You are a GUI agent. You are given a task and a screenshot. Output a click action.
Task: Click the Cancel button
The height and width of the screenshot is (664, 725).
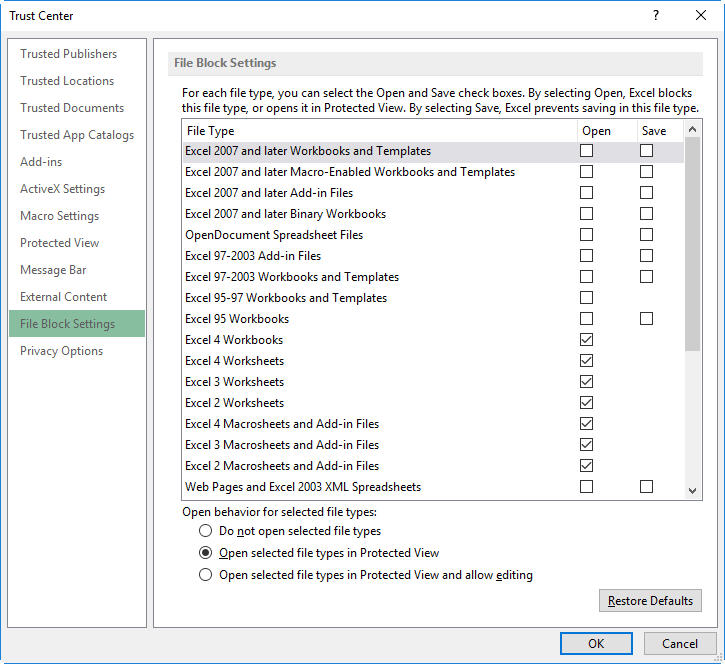point(680,644)
